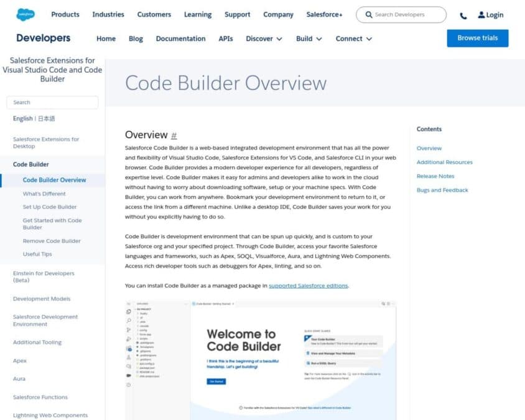
Task: Select the English language link
Action: coord(23,119)
